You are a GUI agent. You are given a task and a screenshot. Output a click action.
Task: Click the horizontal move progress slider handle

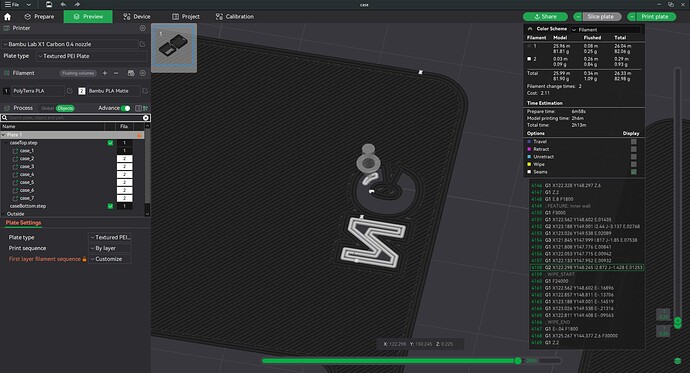point(518,361)
